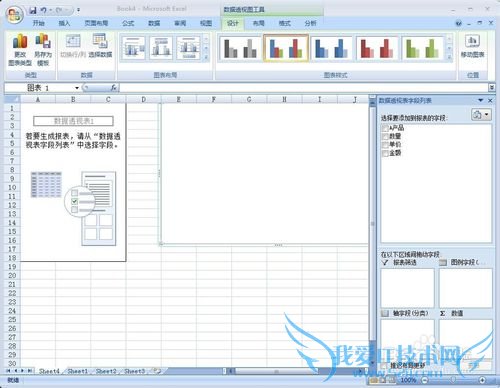Open the 页面布局 (Page Layout) ribbon tab

coord(96,23)
